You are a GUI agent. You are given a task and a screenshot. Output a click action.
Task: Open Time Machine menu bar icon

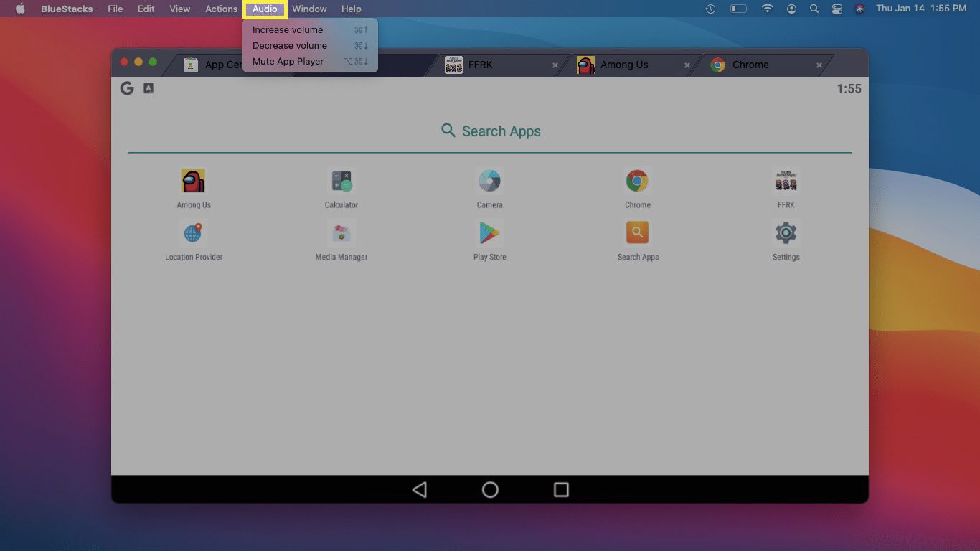tap(710, 9)
